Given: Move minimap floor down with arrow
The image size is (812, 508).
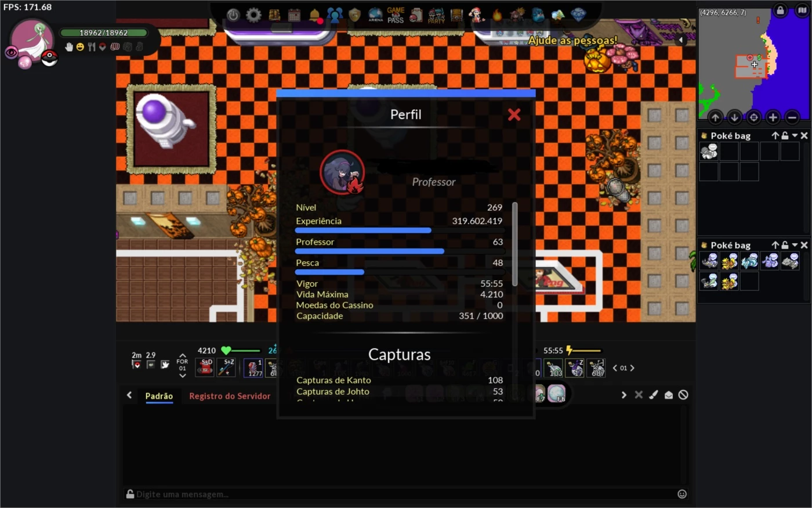Looking at the screenshot, I should click(x=734, y=117).
